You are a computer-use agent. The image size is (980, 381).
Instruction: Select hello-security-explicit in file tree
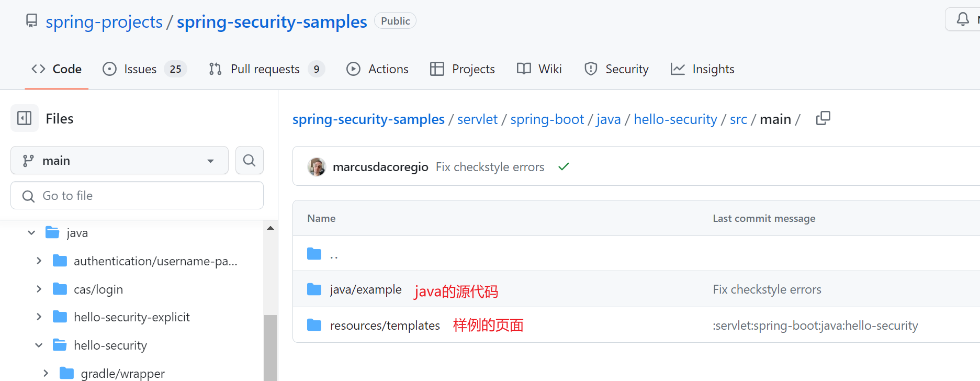click(132, 317)
